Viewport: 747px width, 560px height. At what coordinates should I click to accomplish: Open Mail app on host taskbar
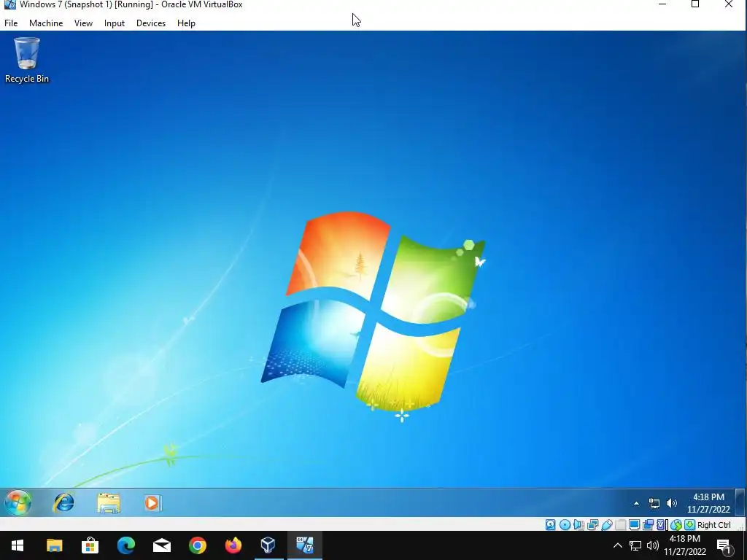click(161, 545)
